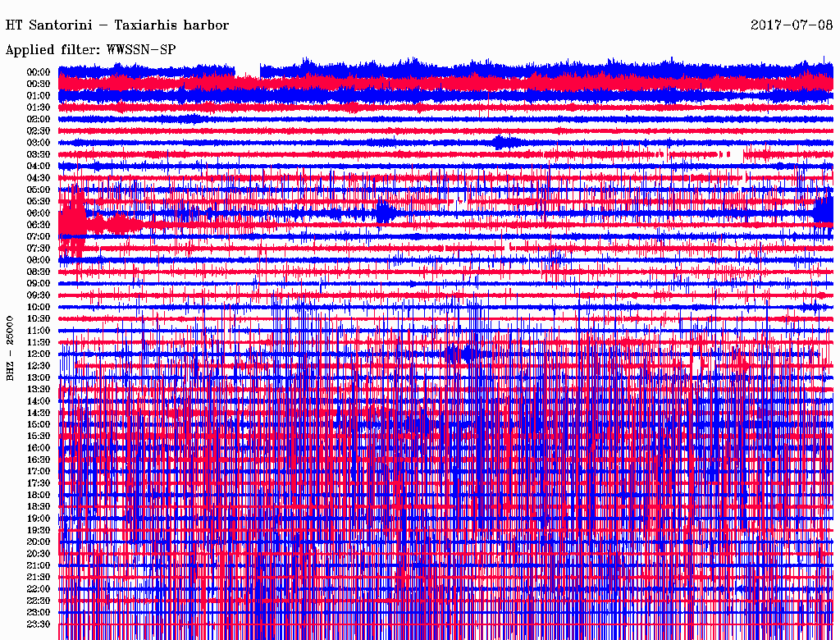Select the 05:00 time label

(x=39, y=190)
